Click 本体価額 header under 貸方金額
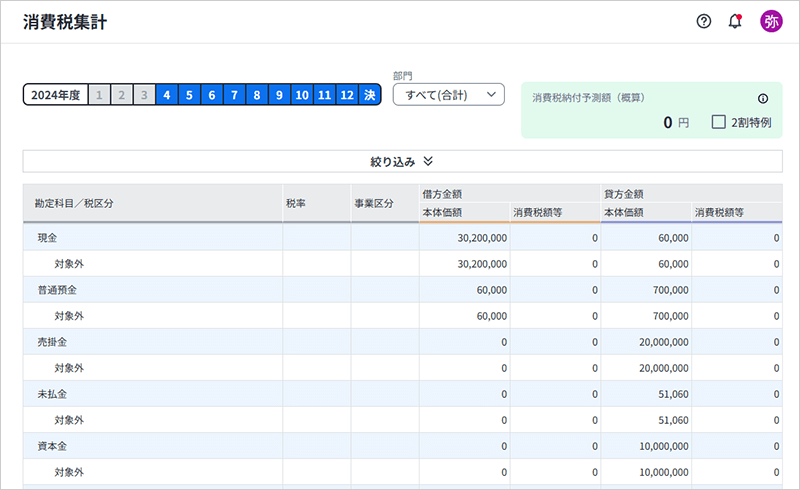 click(x=646, y=212)
